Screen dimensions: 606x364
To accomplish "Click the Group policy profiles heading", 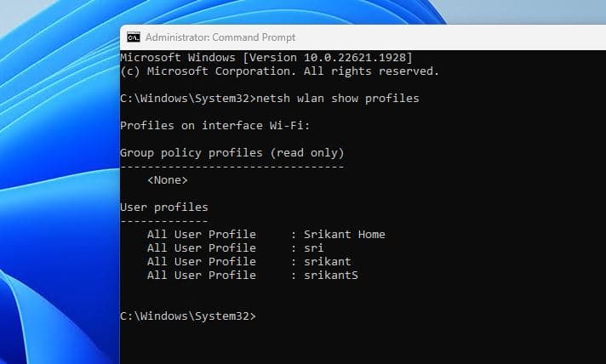I will click(x=232, y=153).
